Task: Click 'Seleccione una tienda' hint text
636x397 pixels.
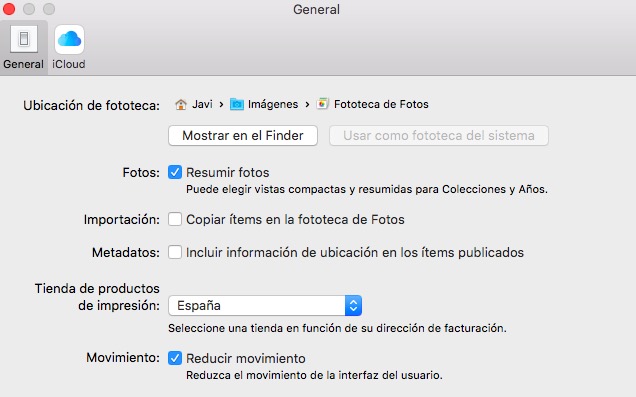Action: tap(337, 328)
